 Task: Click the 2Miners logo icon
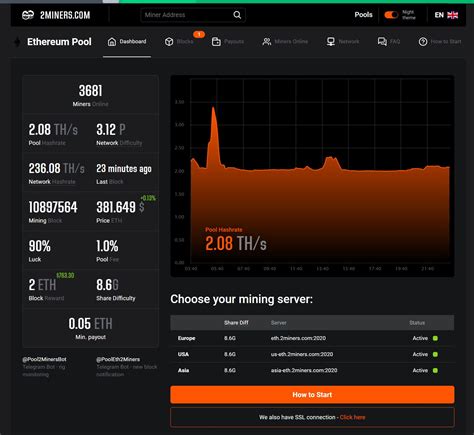[x=28, y=15]
